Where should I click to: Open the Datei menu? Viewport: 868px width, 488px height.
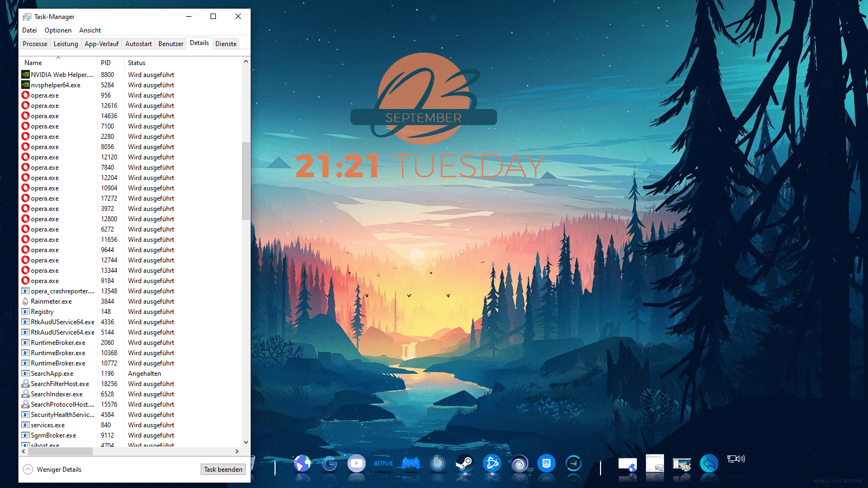tap(30, 30)
